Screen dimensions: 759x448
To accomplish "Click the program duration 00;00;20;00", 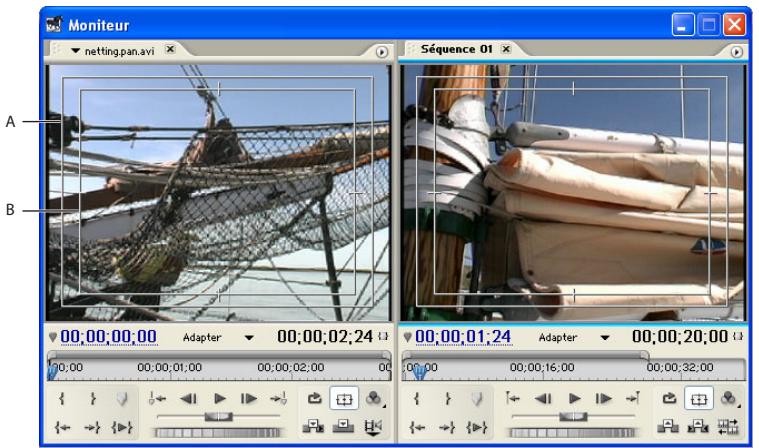I will 680,336.
